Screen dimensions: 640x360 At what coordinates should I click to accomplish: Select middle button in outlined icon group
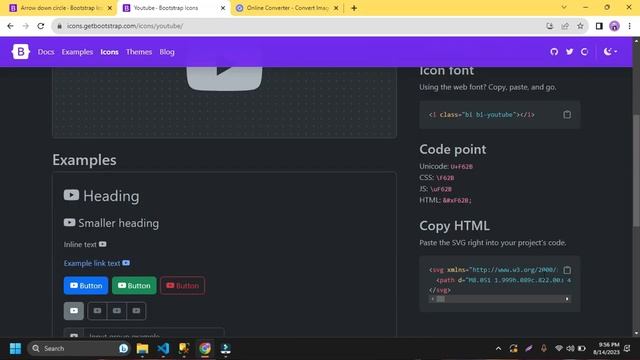(x=117, y=311)
